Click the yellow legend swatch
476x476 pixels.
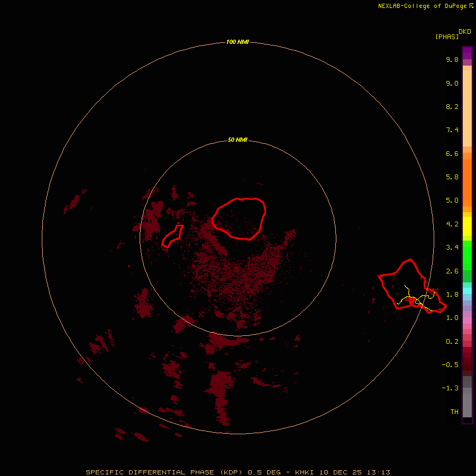coord(467,226)
